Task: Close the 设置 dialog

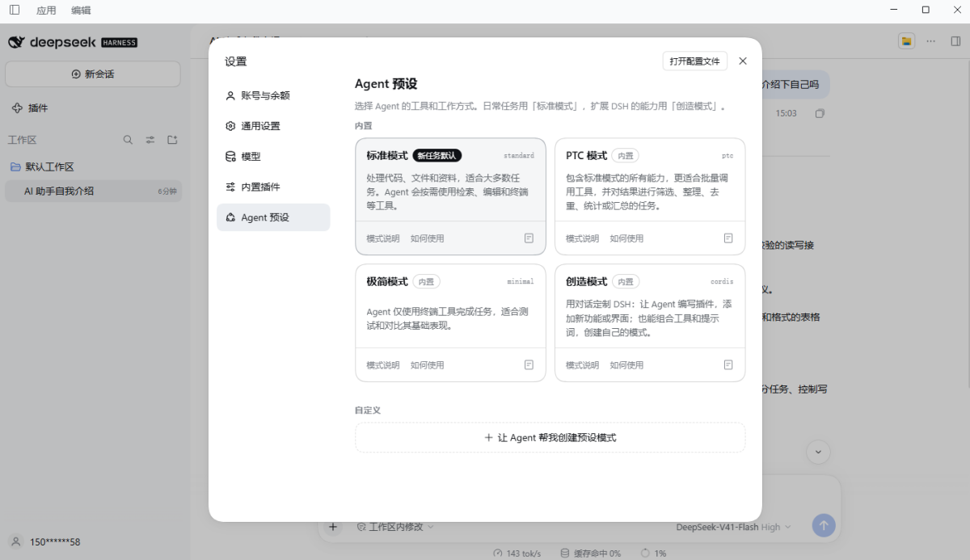Action: pos(743,61)
